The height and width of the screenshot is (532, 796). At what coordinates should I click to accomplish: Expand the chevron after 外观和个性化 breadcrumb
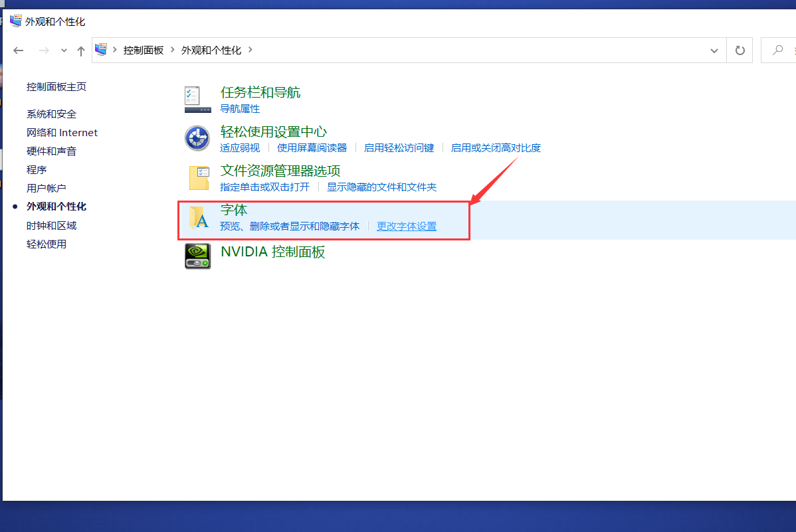(x=250, y=50)
